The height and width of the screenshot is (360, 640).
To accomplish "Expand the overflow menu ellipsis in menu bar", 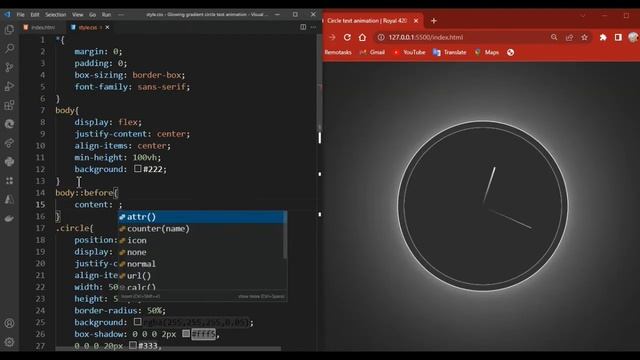I will click(x=121, y=14).
